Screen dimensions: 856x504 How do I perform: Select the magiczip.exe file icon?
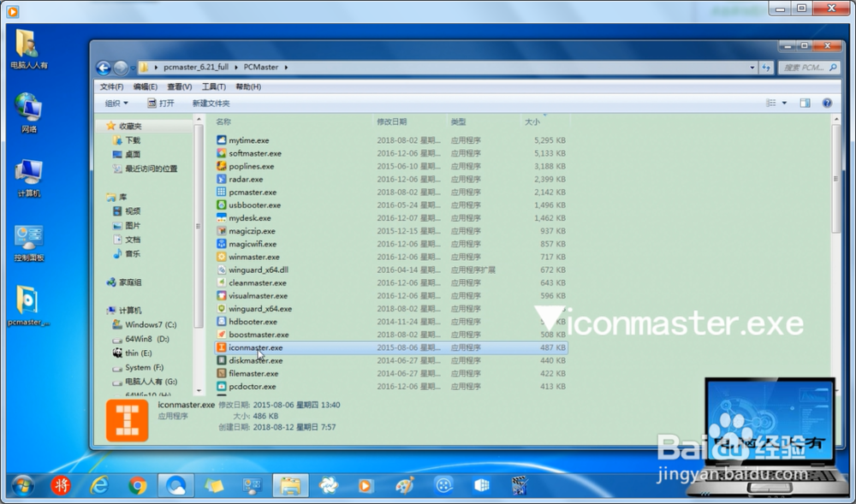(x=221, y=231)
